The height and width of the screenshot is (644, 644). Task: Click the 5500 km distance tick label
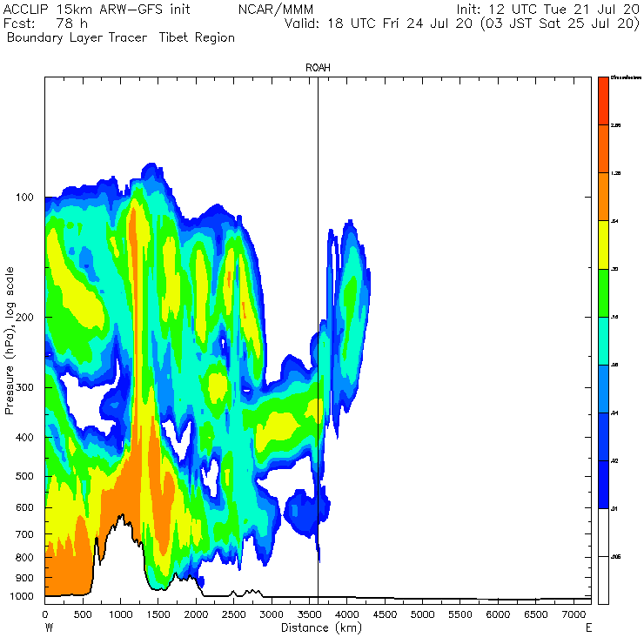click(x=460, y=614)
